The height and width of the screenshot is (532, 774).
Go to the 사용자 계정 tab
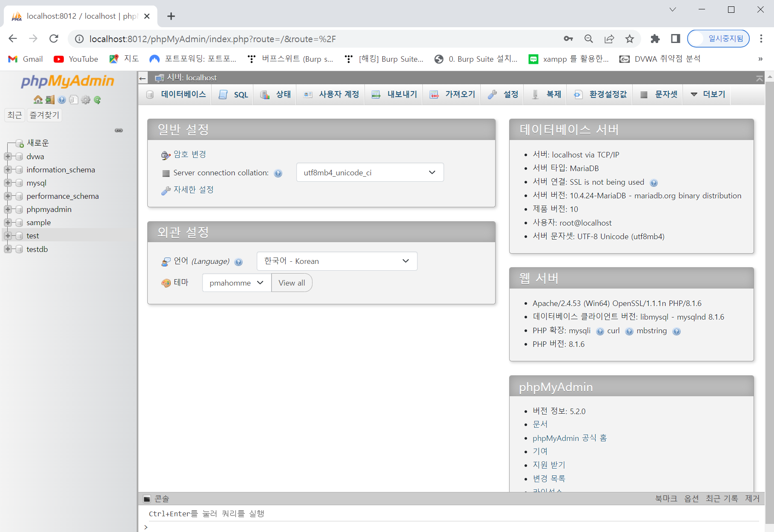click(x=331, y=94)
